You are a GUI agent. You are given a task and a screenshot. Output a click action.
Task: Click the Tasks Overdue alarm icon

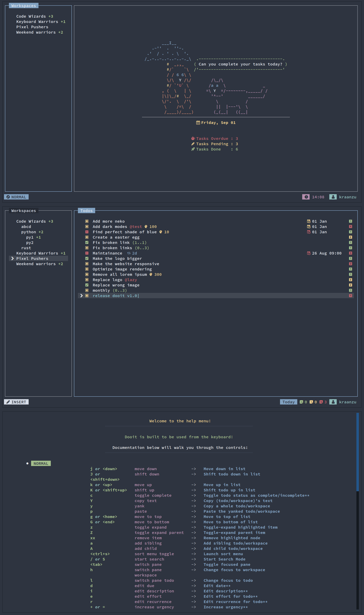(x=193, y=138)
